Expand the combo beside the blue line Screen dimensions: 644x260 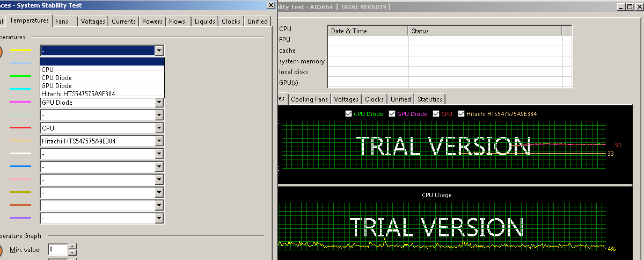158,167
